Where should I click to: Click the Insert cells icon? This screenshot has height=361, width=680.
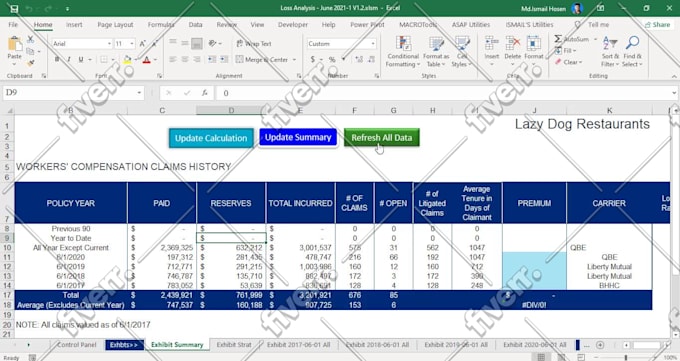point(491,44)
